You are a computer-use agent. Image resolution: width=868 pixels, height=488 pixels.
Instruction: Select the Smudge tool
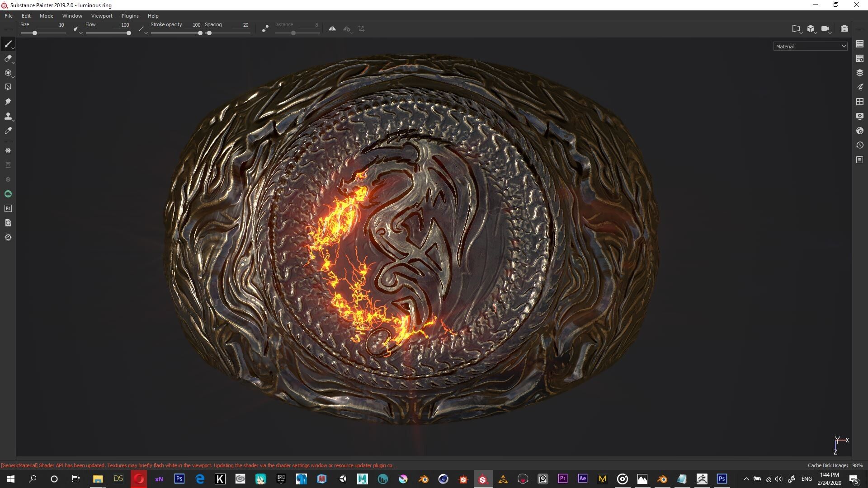(8, 102)
